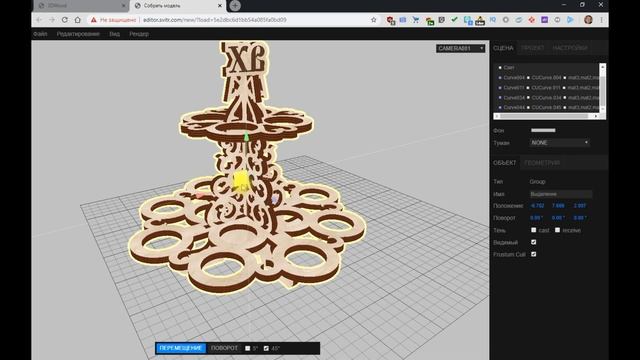Select Curve004 row in scene list
Viewport: 640px width, 360px height.
(x=547, y=77)
